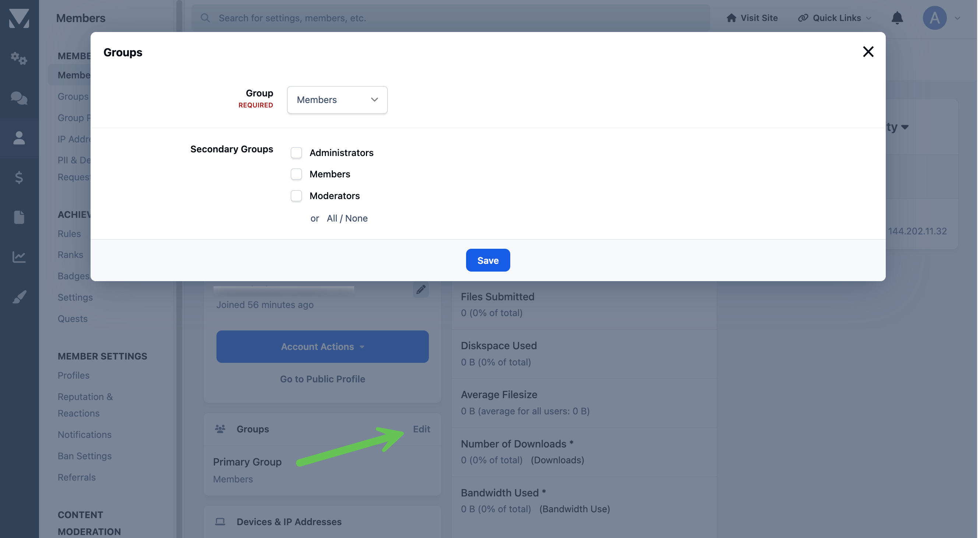The height and width of the screenshot is (538, 980).
Task: Open the Statistics chart icon in sidebar
Action: click(19, 257)
